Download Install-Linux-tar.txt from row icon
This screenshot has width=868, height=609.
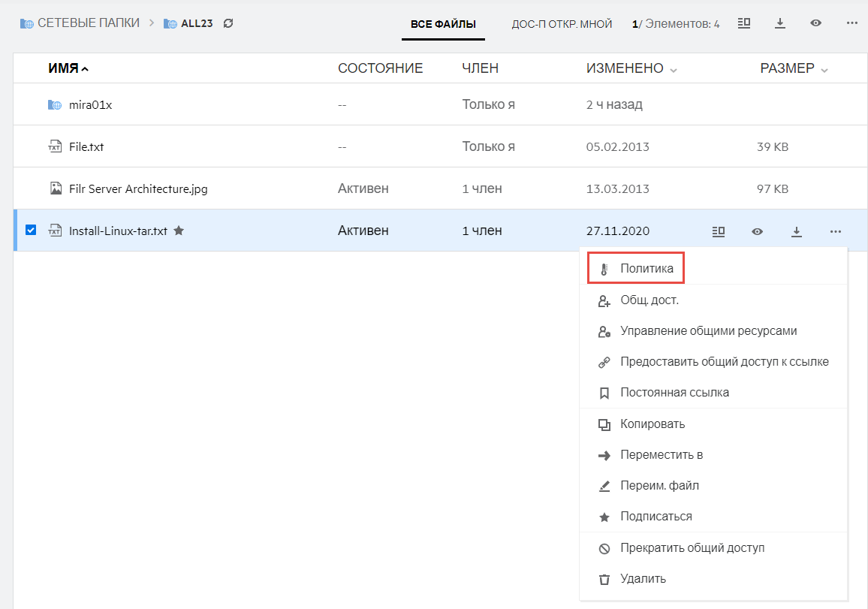point(797,231)
